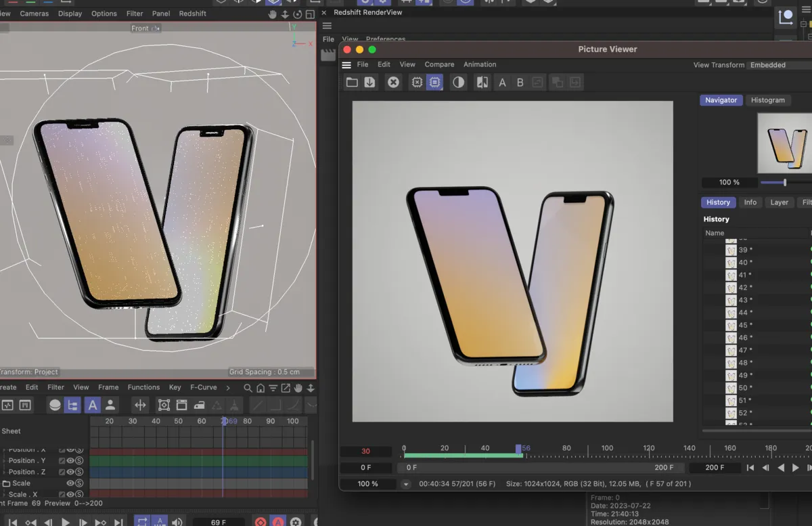Click the Layer tab button
This screenshot has height=526, width=812.
(x=779, y=202)
